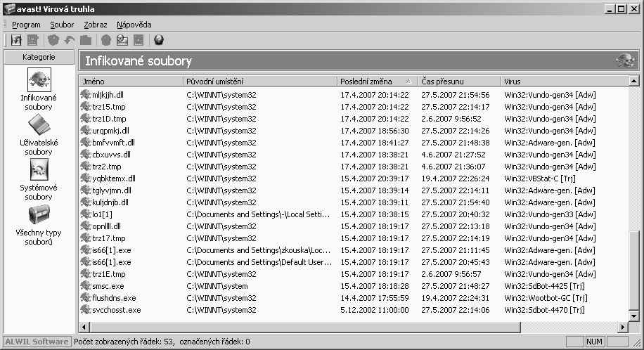Select the Uživatelské soubory book category icon
The image size is (644, 350).
(39, 125)
